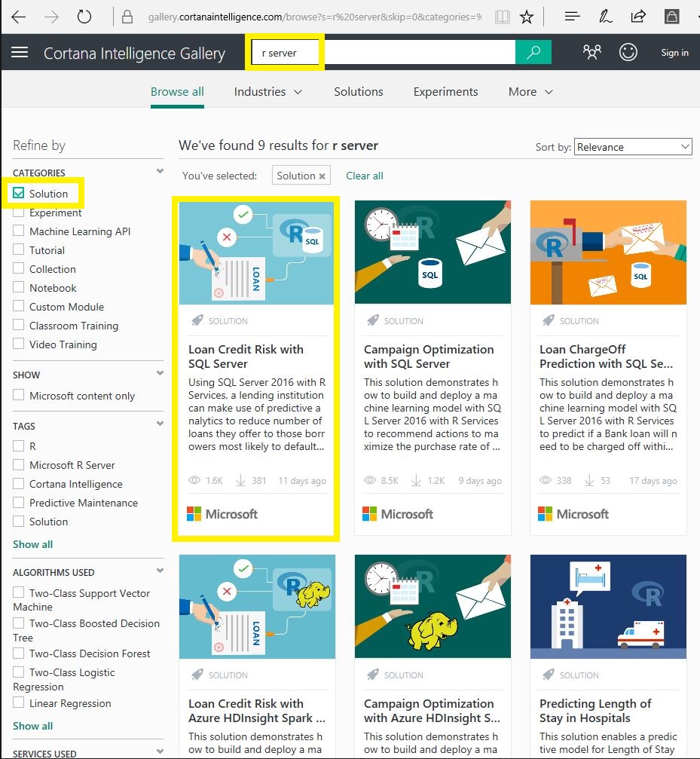The image size is (700, 759).
Task: Add page to favorites star icon
Action: pyautogui.click(x=527, y=17)
